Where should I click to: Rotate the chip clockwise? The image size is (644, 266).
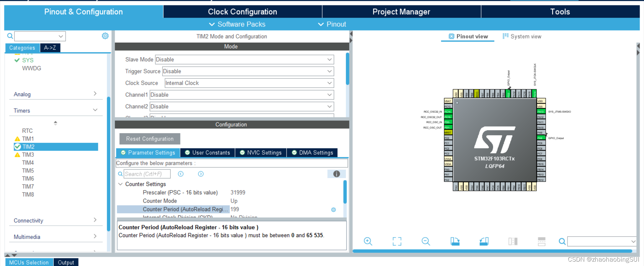coord(455,241)
